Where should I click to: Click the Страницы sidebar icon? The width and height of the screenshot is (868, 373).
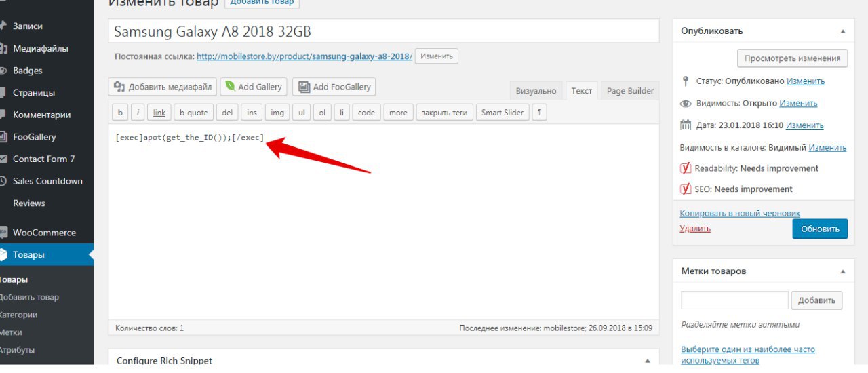(x=3, y=93)
